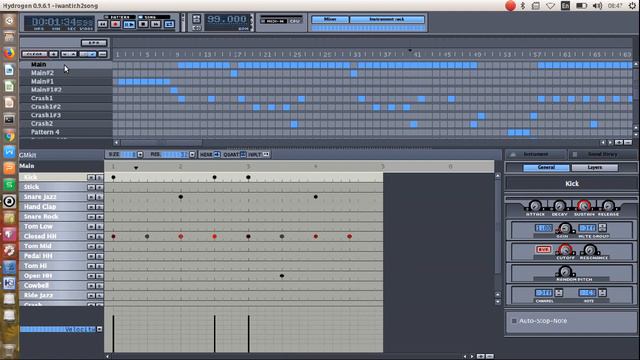640x360 pixels.
Task: Toggle the Quantize button
Action: (x=243, y=154)
